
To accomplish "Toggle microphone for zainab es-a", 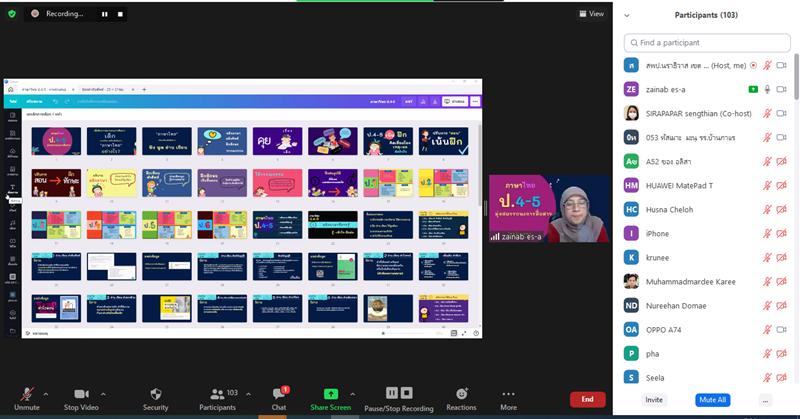I will coord(768,88).
